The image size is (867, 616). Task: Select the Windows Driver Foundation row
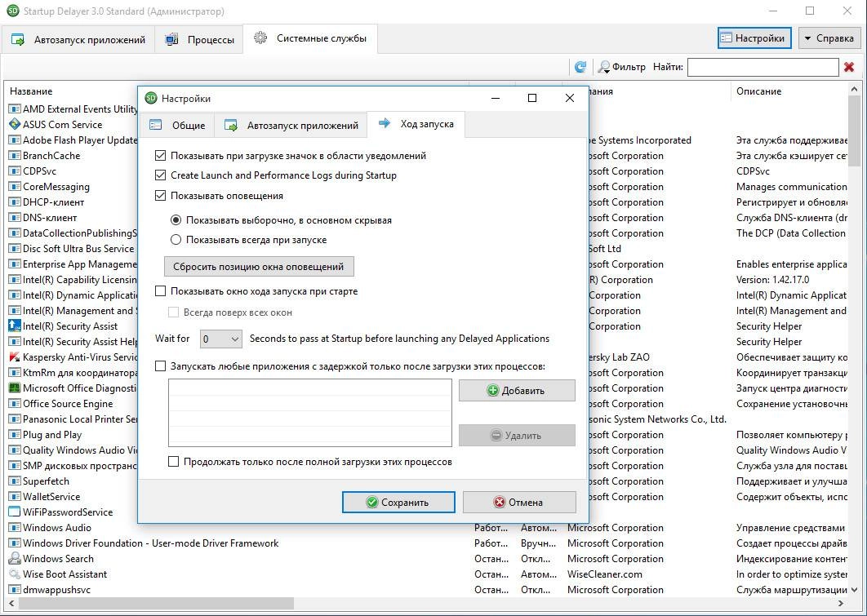(x=426, y=543)
